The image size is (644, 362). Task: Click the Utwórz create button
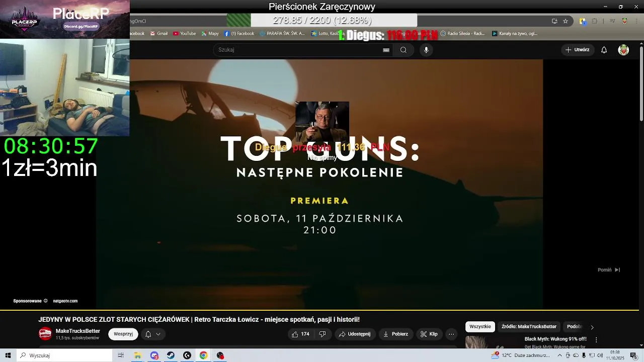tap(577, 50)
